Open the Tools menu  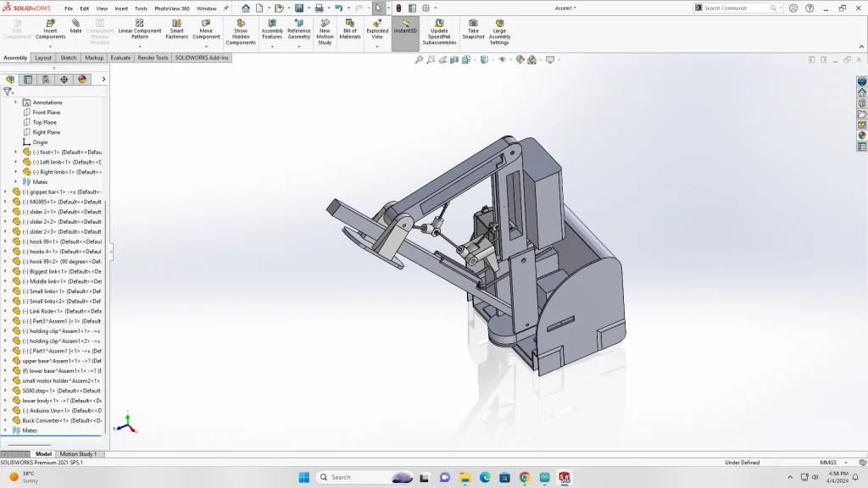141,8
